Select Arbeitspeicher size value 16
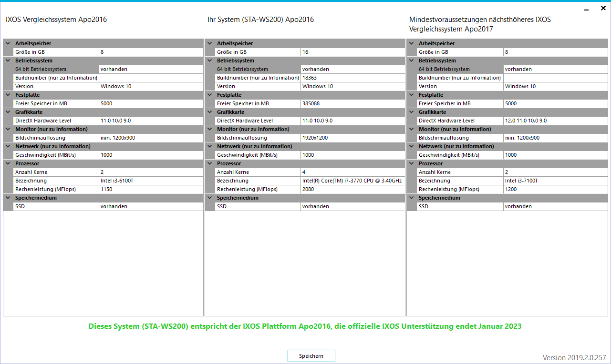This screenshot has width=611, height=364. pyautogui.click(x=353, y=52)
